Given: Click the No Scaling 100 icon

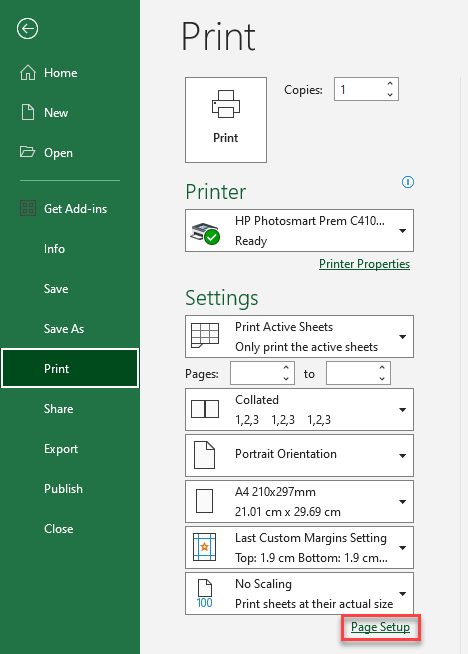Looking at the screenshot, I should pyautogui.click(x=204, y=594).
